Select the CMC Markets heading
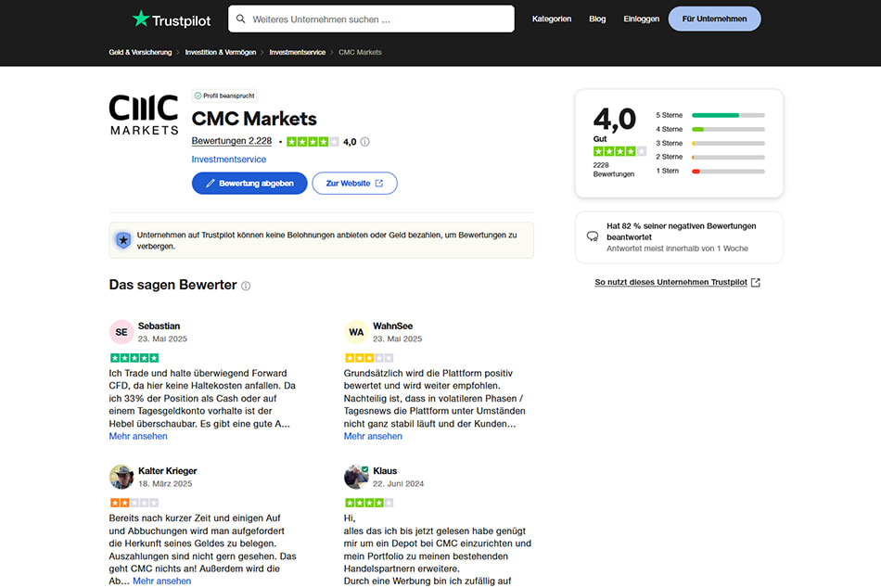881x588 pixels. 254,119
